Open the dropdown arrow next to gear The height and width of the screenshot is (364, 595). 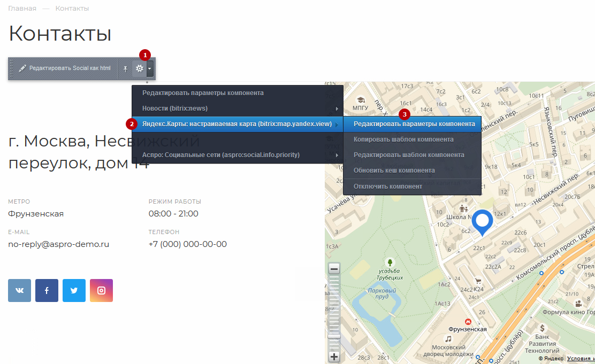tap(149, 68)
